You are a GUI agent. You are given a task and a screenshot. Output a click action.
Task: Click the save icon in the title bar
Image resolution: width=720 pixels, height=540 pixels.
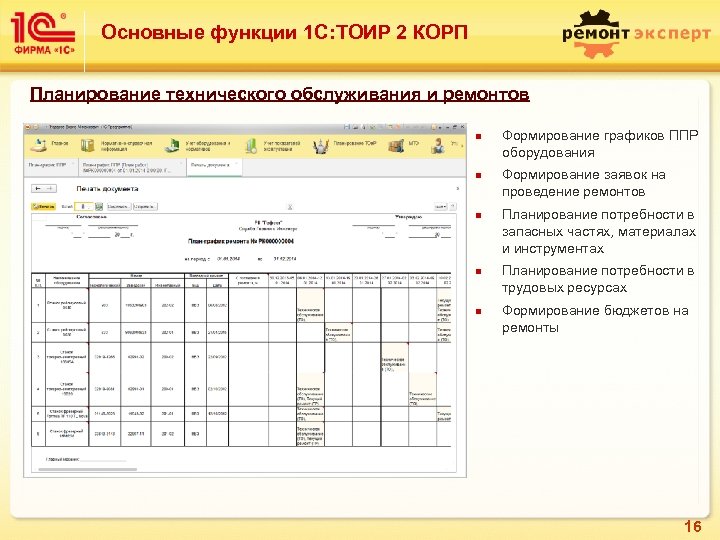pyautogui.click(x=347, y=127)
